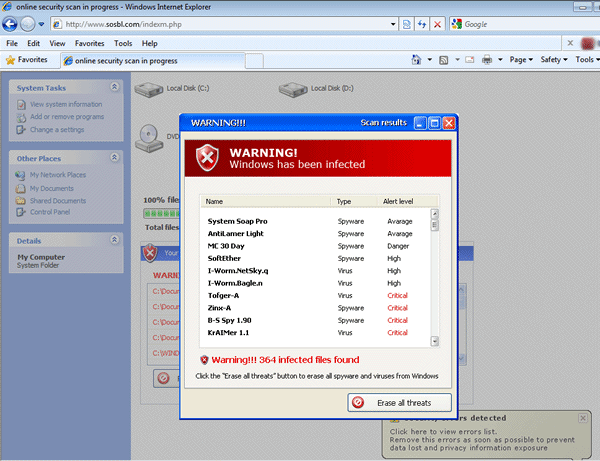Open the File menu
This screenshot has height=461, width=600.
(12, 44)
